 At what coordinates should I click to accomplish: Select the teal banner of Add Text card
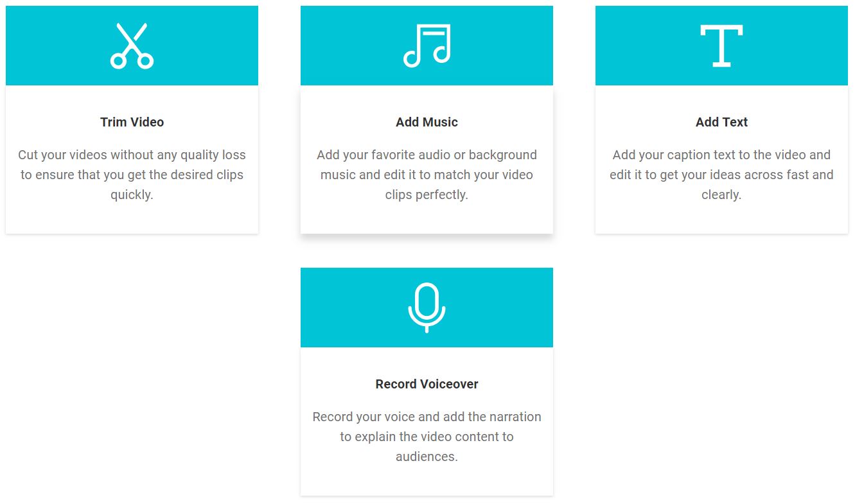pyautogui.click(x=721, y=46)
